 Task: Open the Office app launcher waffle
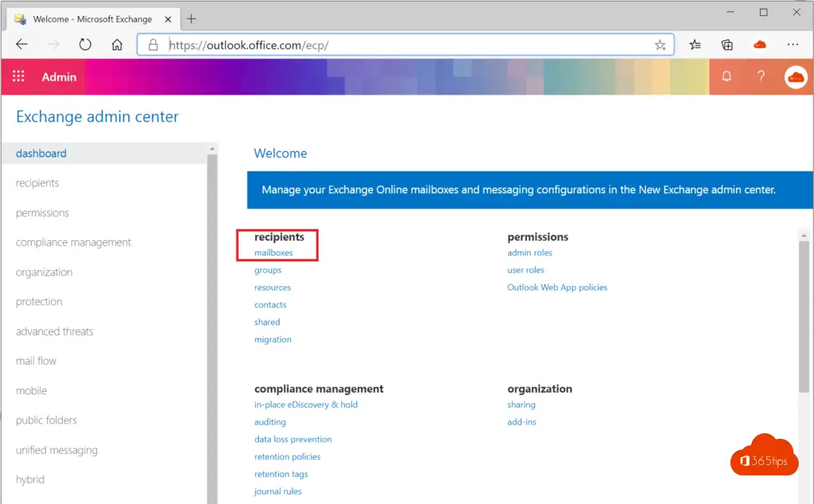(x=19, y=76)
